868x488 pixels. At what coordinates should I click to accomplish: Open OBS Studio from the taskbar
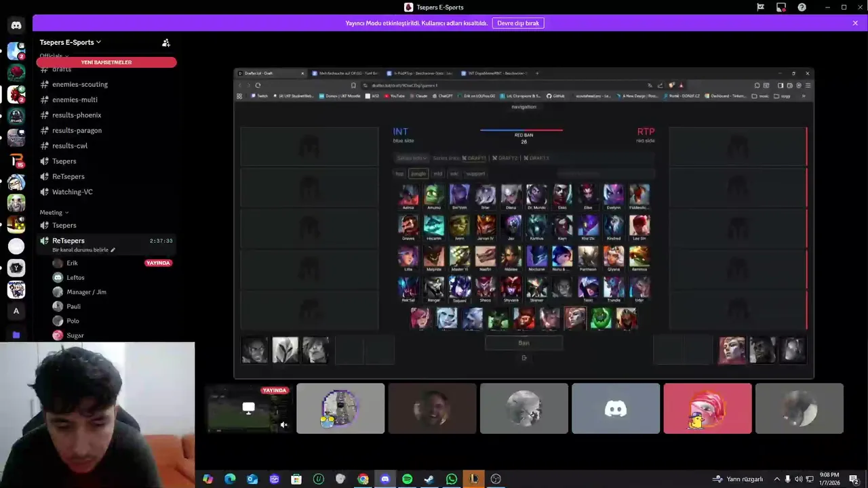point(496,479)
